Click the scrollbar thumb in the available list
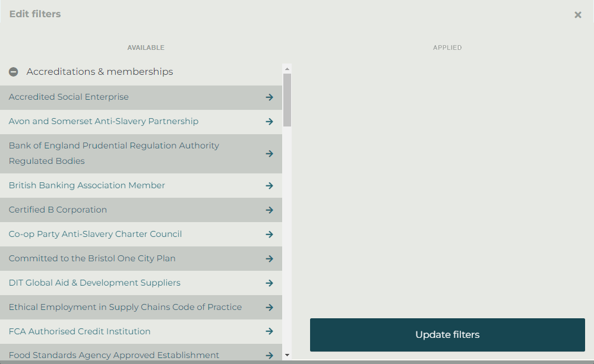The width and height of the screenshot is (594, 364). [x=287, y=100]
